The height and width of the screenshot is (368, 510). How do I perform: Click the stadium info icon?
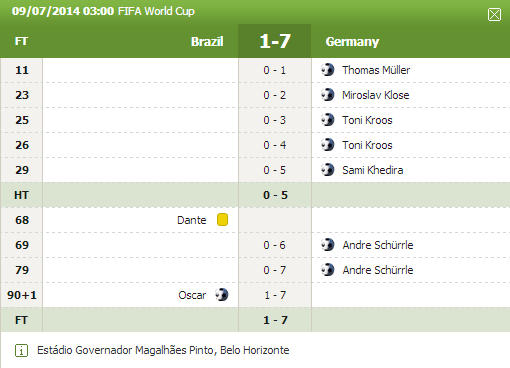21,350
